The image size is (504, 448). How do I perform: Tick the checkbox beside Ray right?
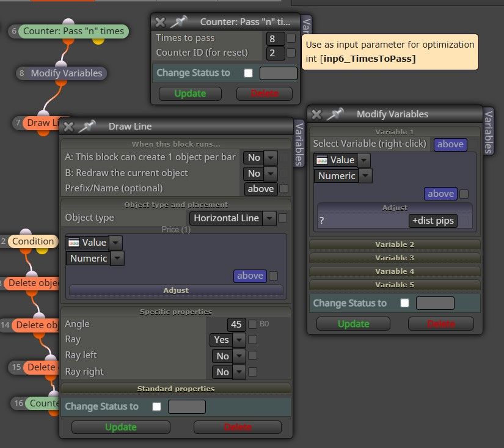click(253, 372)
